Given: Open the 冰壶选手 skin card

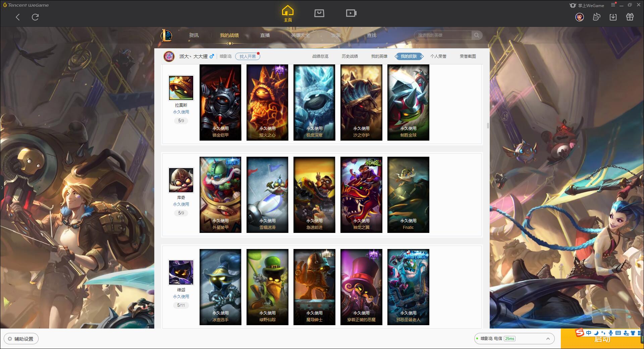Looking at the screenshot, I should (x=220, y=287).
